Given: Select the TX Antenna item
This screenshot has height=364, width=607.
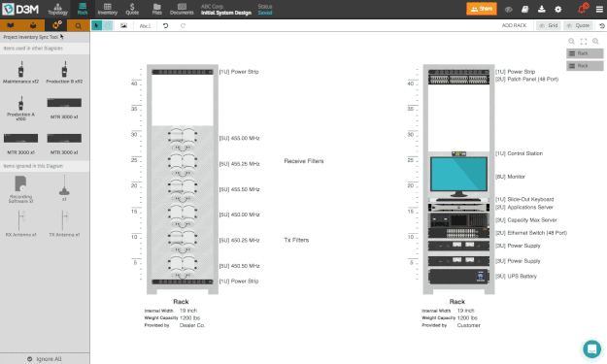Looking at the screenshot, I should tap(64, 223).
